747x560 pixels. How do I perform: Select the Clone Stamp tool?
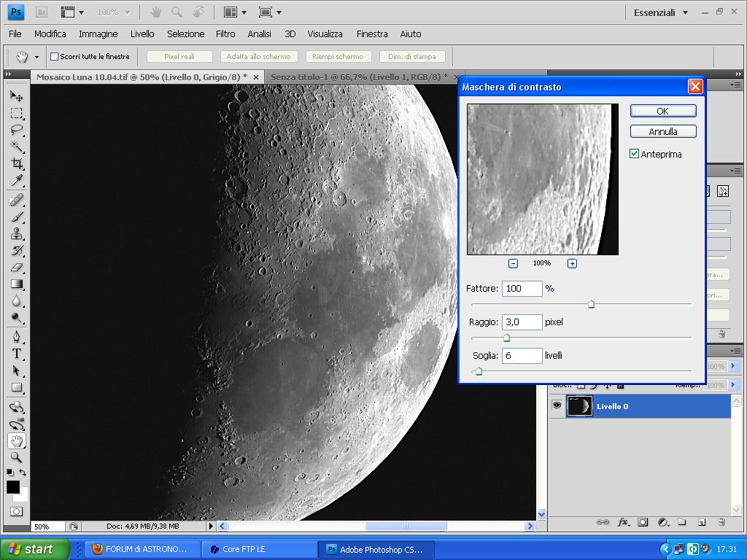(16, 234)
